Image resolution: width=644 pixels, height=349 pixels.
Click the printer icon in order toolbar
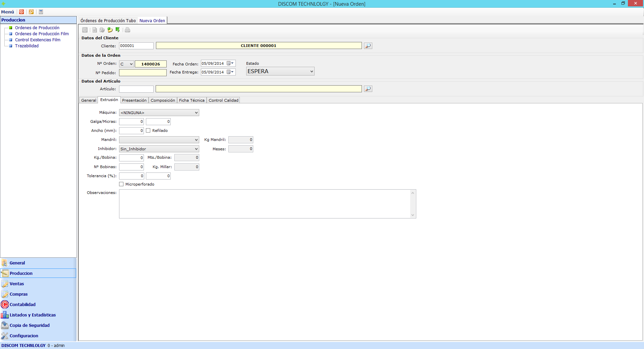(127, 30)
